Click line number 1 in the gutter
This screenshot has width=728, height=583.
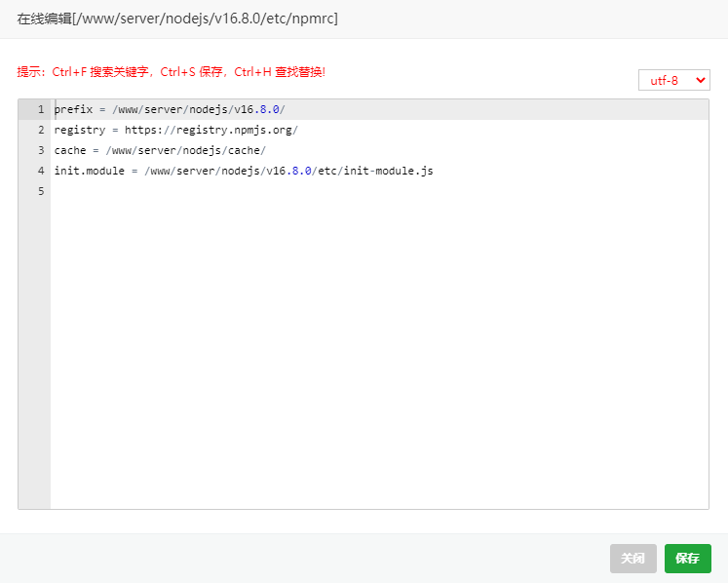41,109
